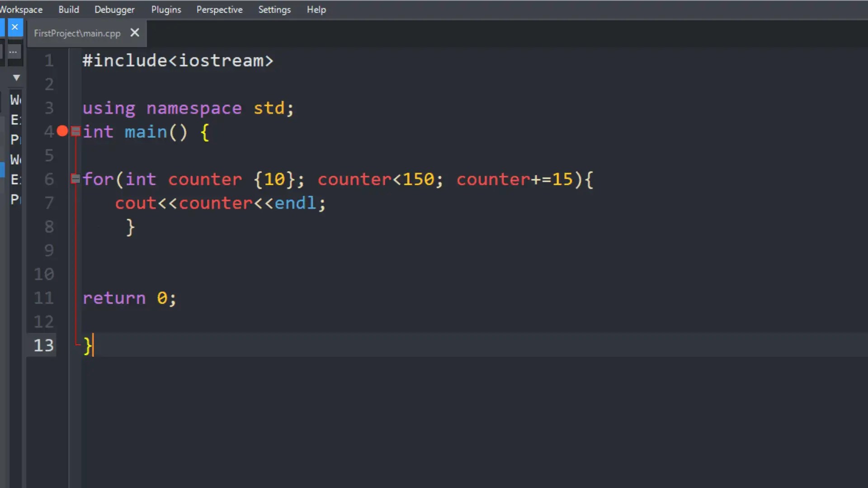Viewport: 868px width, 488px height.
Task: Close the blue sidebar panel with X
Action: pyautogui.click(x=15, y=27)
